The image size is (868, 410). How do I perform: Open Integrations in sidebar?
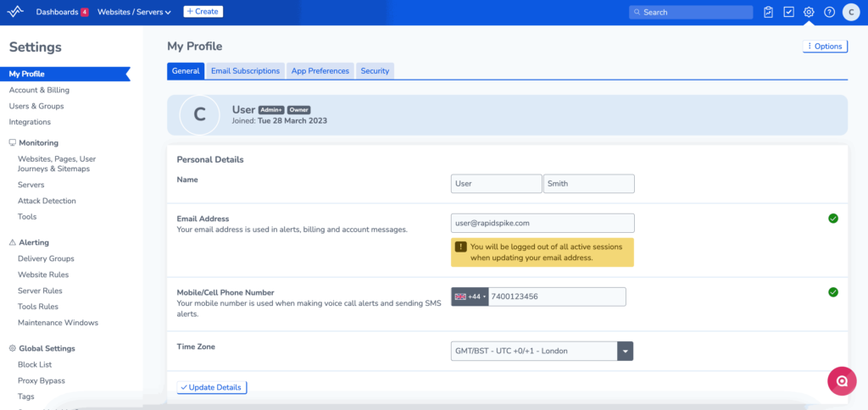[x=30, y=122]
